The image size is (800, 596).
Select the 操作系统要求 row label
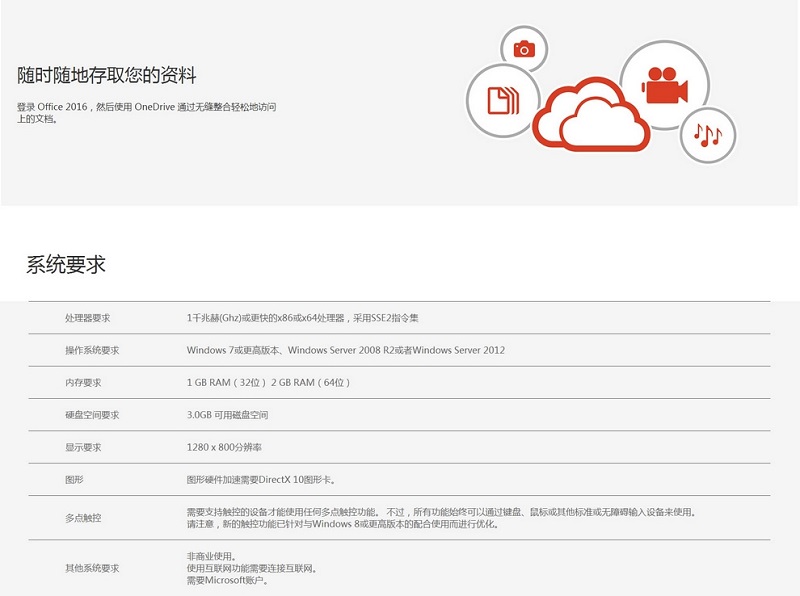pos(91,350)
